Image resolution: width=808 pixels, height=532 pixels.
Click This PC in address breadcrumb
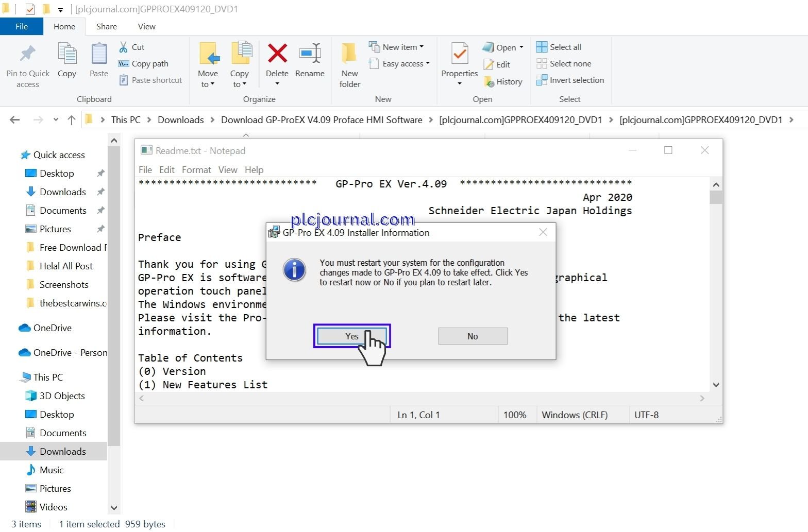(126, 120)
